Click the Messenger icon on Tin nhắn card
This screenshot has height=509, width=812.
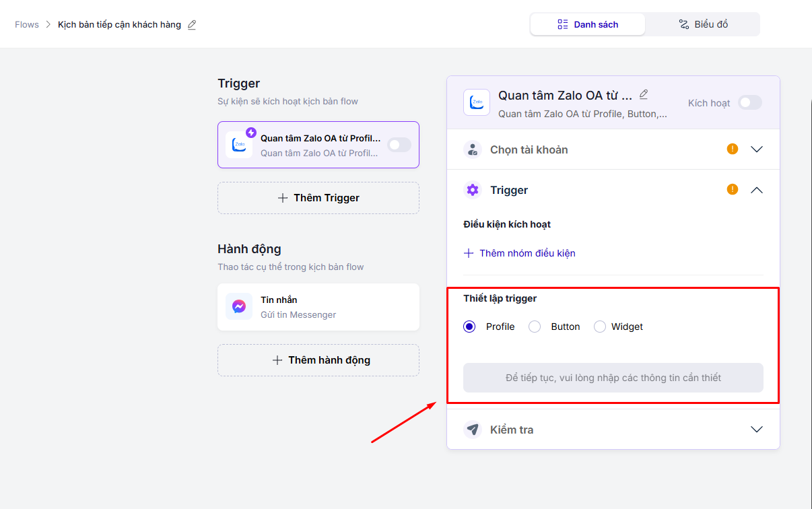point(239,306)
